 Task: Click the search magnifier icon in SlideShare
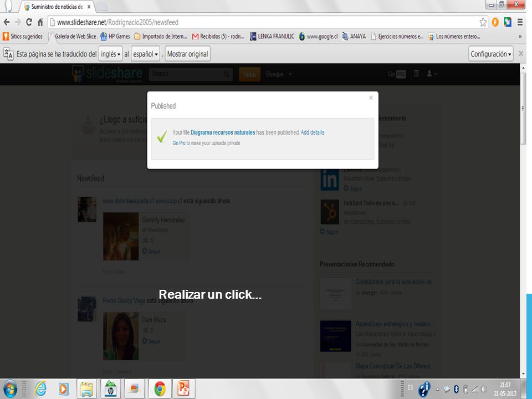click(x=226, y=74)
